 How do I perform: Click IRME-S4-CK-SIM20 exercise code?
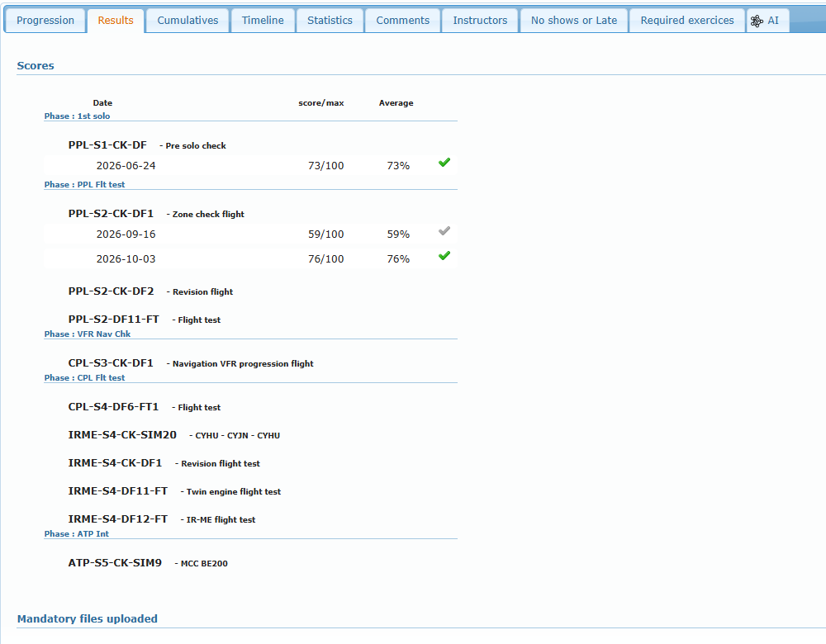click(122, 435)
